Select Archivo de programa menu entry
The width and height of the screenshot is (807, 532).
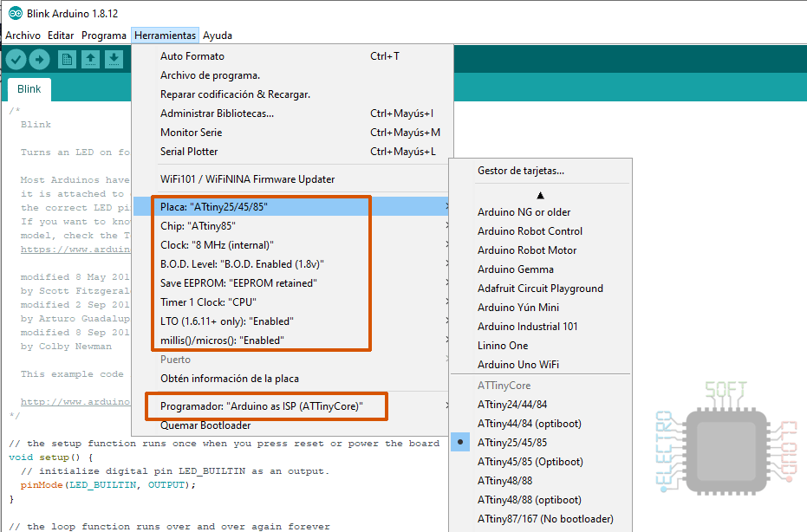[x=291, y=75]
